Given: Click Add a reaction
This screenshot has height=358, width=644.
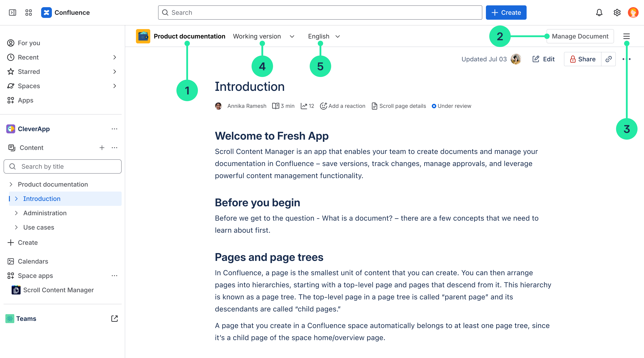Looking at the screenshot, I should pyautogui.click(x=343, y=106).
